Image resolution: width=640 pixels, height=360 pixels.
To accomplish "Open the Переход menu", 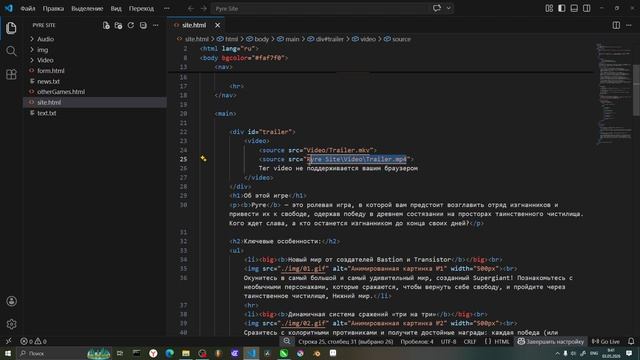I will 141,8.
